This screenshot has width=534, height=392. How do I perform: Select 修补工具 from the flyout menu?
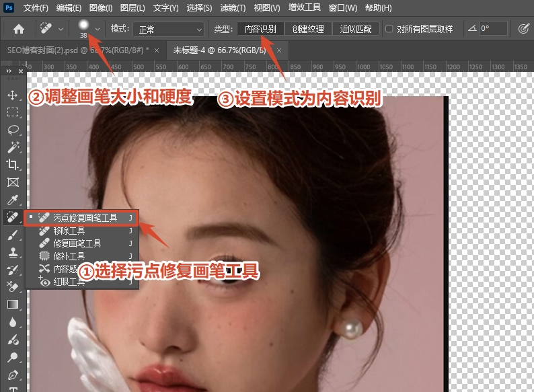(69, 256)
